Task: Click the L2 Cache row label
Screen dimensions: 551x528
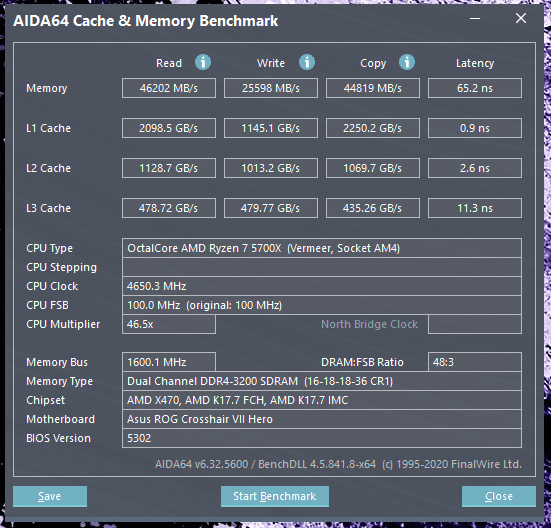Action: [48, 168]
